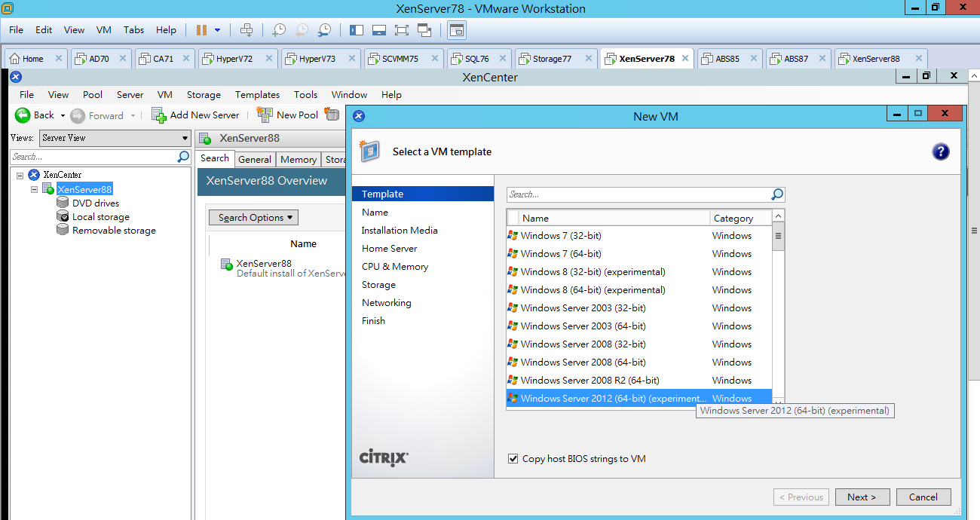Click the template list vertical scrollbar thumb
The image size is (980, 520).
pyautogui.click(x=778, y=236)
